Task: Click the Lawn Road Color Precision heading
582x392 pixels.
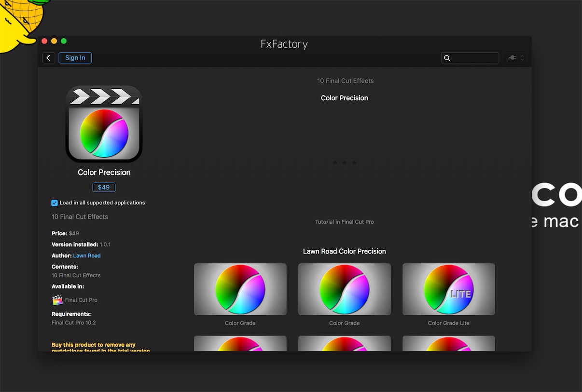Action: coord(345,251)
